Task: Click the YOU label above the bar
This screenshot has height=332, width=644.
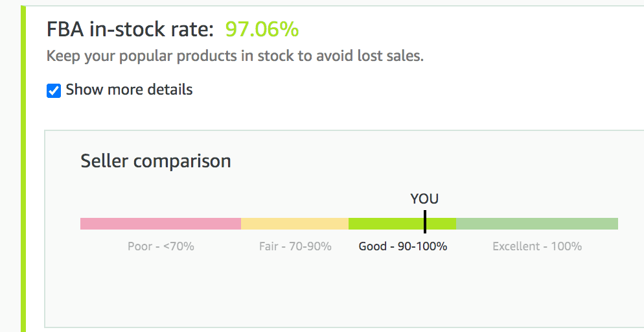Action: (x=424, y=199)
